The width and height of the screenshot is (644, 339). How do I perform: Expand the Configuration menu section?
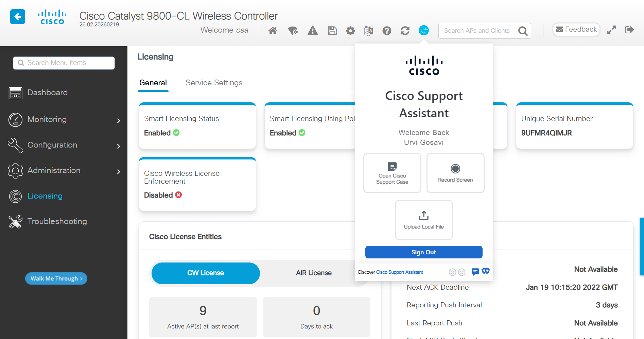tap(52, 145)
